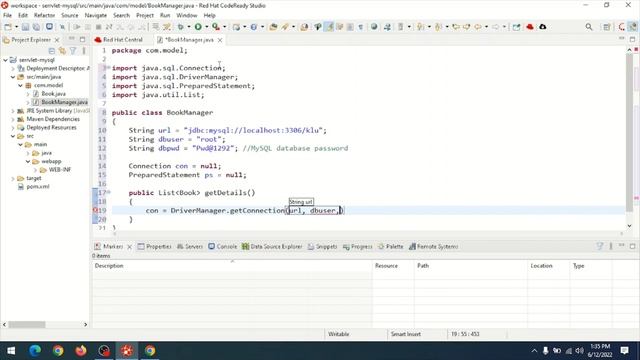The height and width of the screenshot is (360, 640).
Task: Click the Open Perspective icon
Action: click(607, 27)
